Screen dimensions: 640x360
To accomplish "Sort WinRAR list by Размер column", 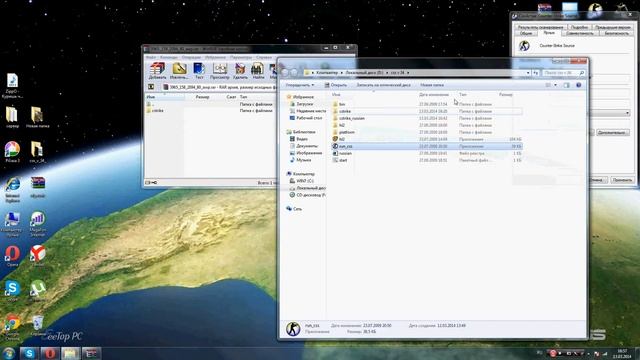I will click(202, 97).
